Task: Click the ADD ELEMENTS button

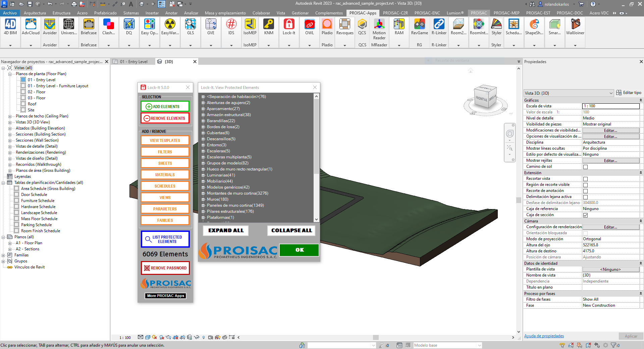Action: pyautogui.click(x=165, y=107)
